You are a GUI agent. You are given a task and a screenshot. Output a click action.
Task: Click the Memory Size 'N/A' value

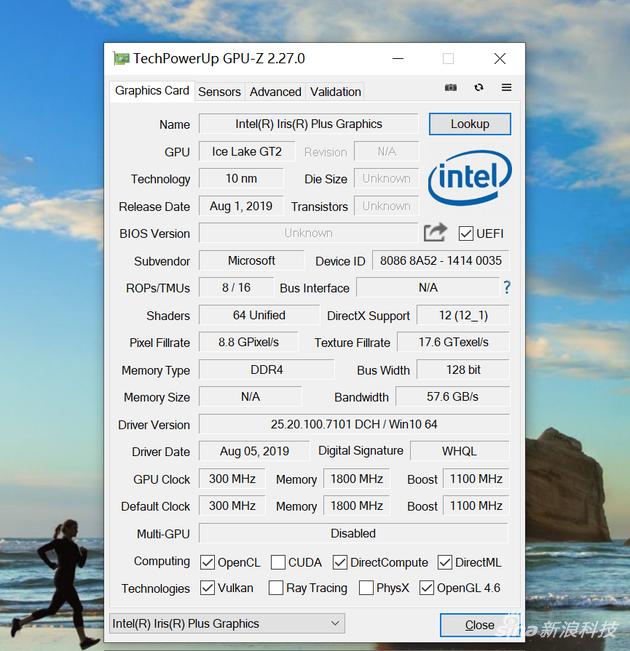coord(250,396)
